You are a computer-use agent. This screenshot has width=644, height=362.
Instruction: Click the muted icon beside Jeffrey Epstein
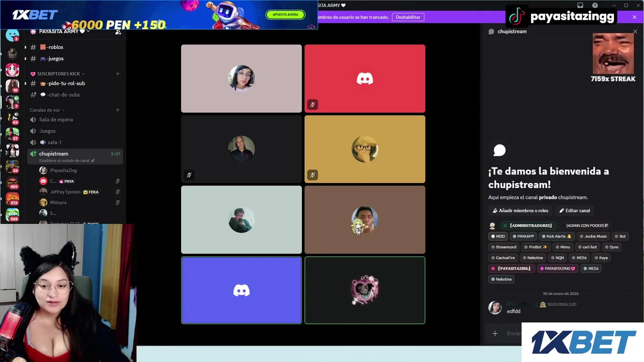pyautogui.click(x=118, y=192)
